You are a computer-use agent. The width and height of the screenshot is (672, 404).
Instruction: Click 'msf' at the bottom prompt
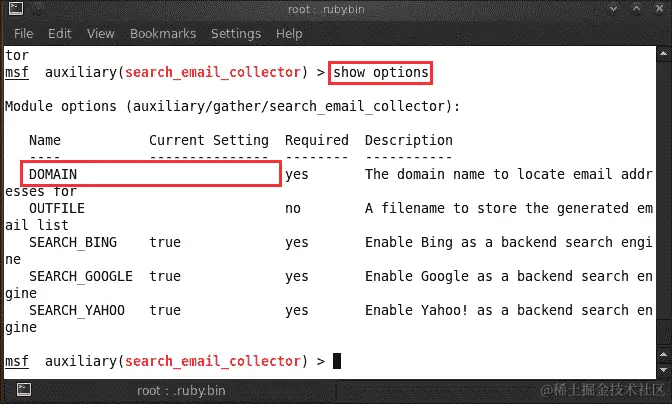(x=17, y=361)
